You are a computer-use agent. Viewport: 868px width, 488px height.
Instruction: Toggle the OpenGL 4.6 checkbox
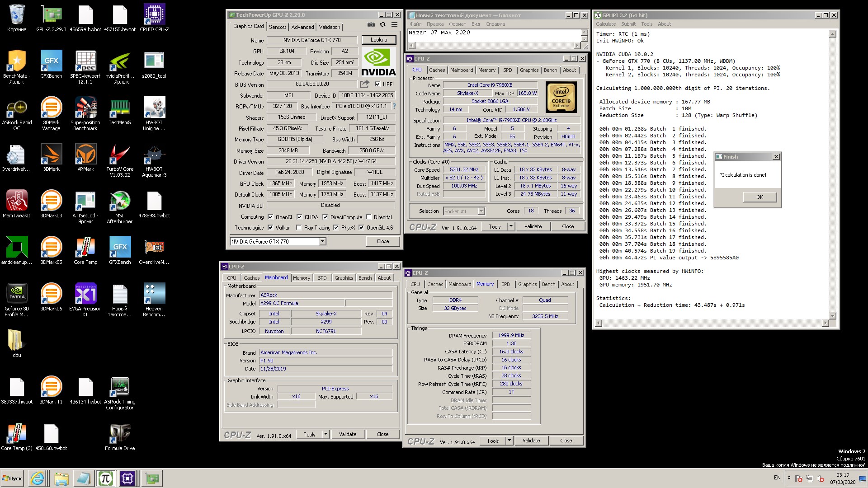point(361,227)
